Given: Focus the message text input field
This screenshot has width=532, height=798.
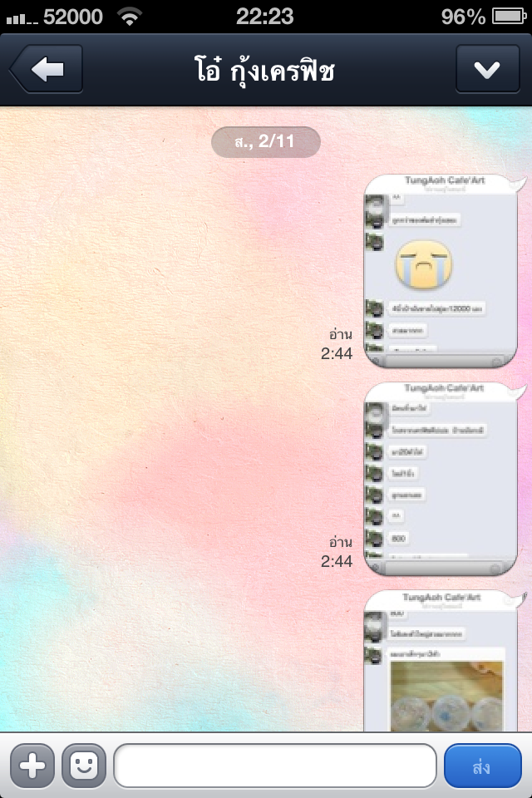Looking at the screenshot, I should [x=275, y=766].
